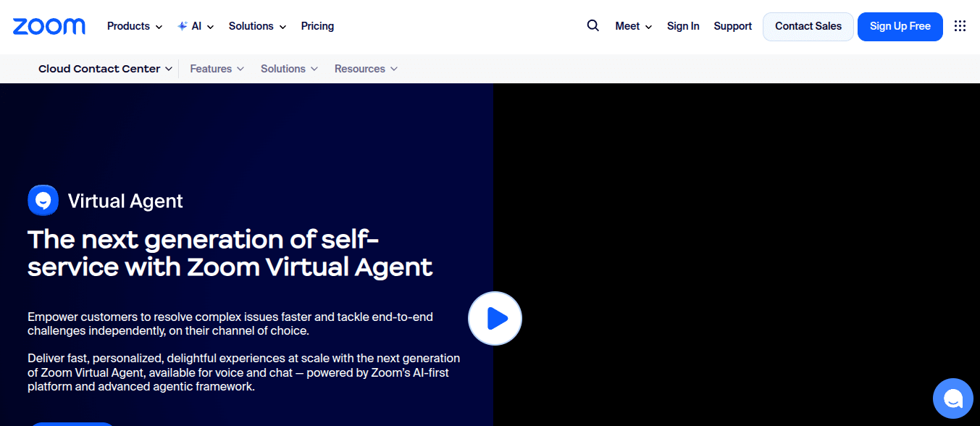Play the Virtual Agent video
Screen dimensions: 980x426
click(x=495, y=318)
